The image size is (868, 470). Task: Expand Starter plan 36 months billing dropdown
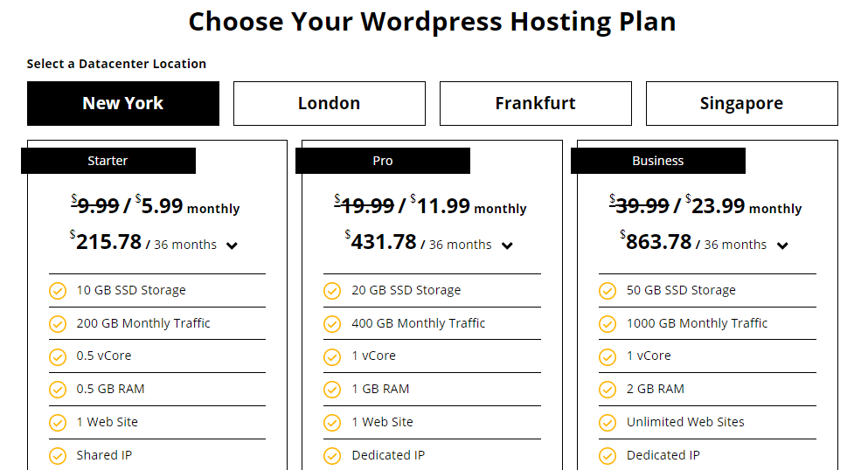click(232, 245)
